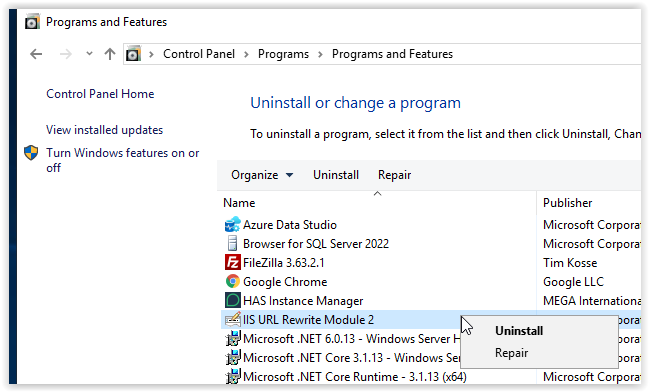Click the Forward navigation arrow
Image resolution: width=649 pixels, height=392 pixels.
pyautogui.click(x=65, y=54)
